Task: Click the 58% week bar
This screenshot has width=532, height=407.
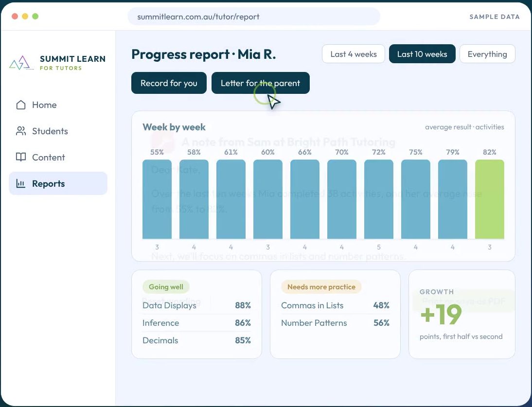Action: pyautogui.click(x=194, y=199)
